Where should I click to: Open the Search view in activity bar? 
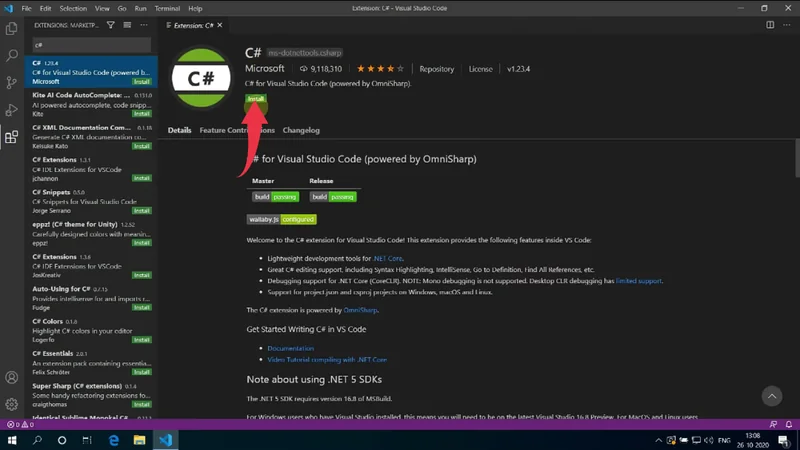pos(12,56)
